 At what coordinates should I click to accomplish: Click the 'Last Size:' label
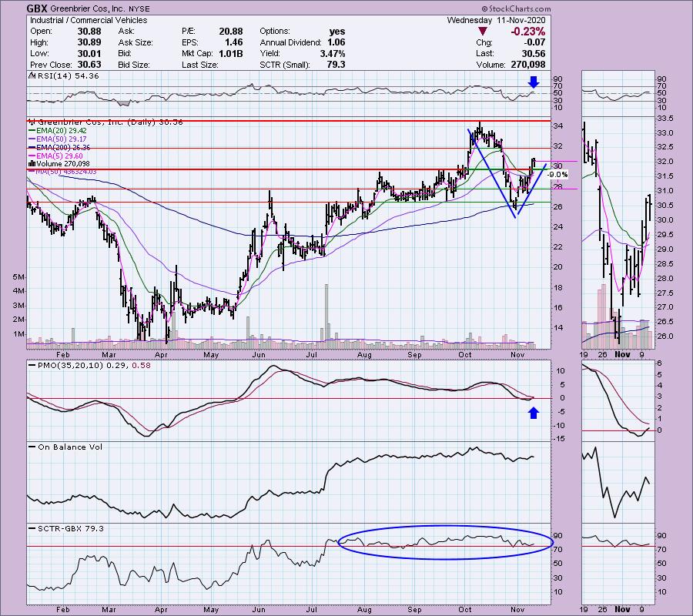[x=199, y=65]
